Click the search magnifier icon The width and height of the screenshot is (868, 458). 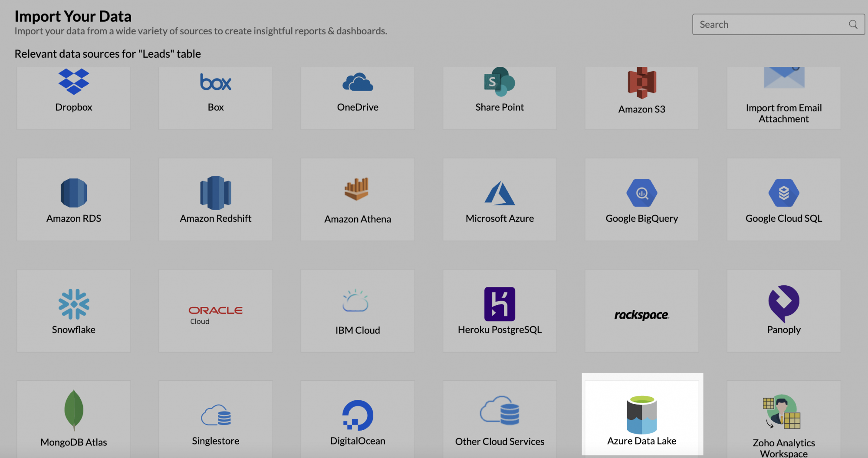tap(853, 24)
